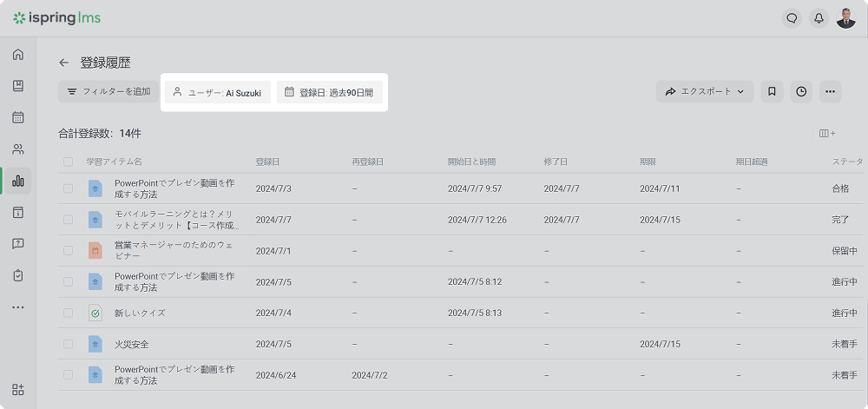Open the Users sidebar icon
This screenshot has width=868, height=409.
(x=18, y=149)
